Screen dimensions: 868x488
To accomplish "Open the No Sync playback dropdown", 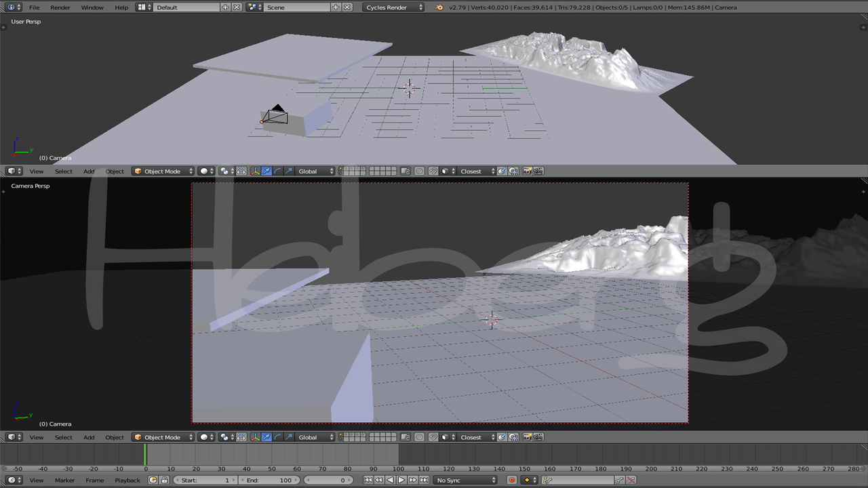I will point(465,480).
